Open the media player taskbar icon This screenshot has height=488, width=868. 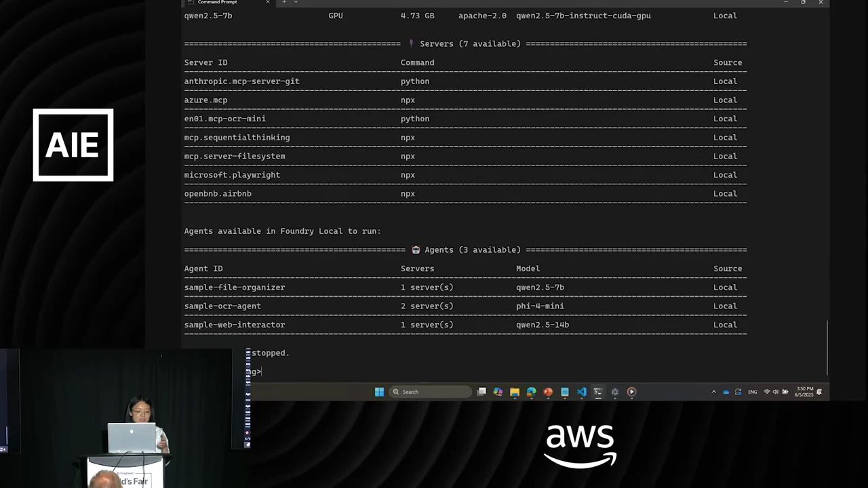click(631, 392)
